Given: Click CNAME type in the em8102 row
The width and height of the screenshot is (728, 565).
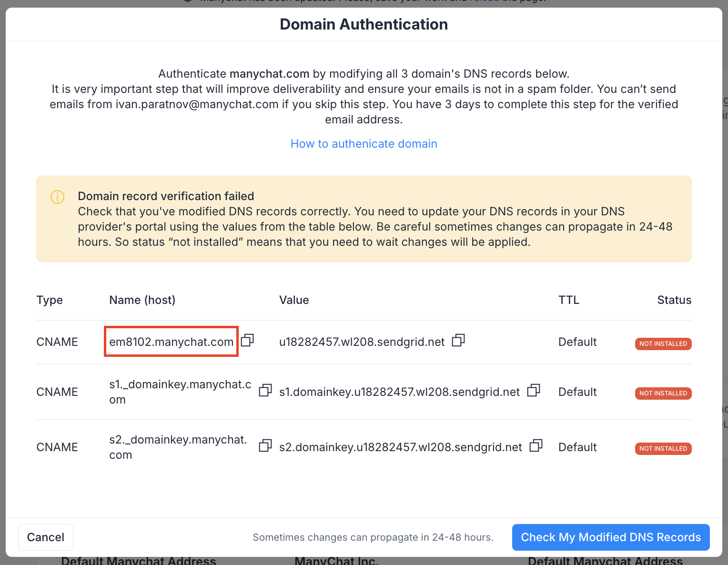Looking at the screenshot, I should [x=57, y=342].
